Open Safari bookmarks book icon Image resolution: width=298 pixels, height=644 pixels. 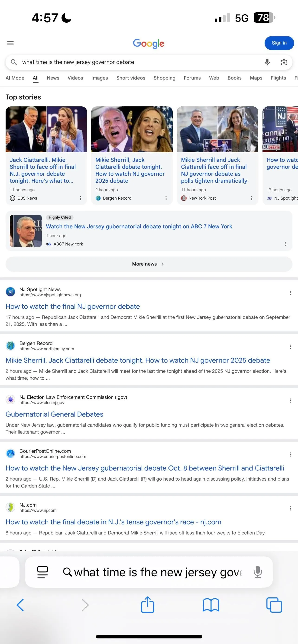coord(211,605)
